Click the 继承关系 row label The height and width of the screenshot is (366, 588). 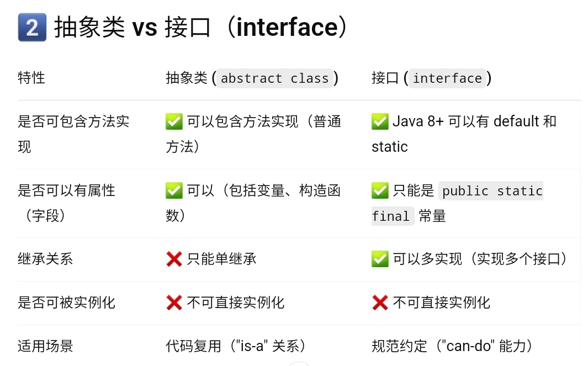tap(45, 259)
